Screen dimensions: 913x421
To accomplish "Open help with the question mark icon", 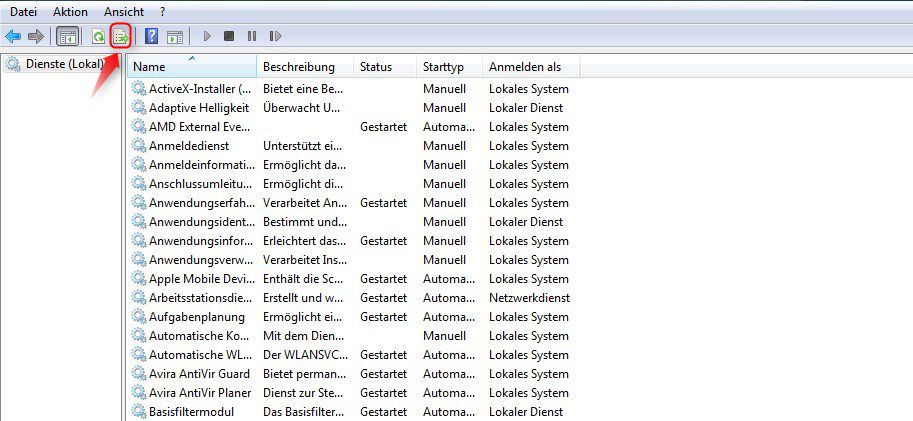I will coord(151,37).
